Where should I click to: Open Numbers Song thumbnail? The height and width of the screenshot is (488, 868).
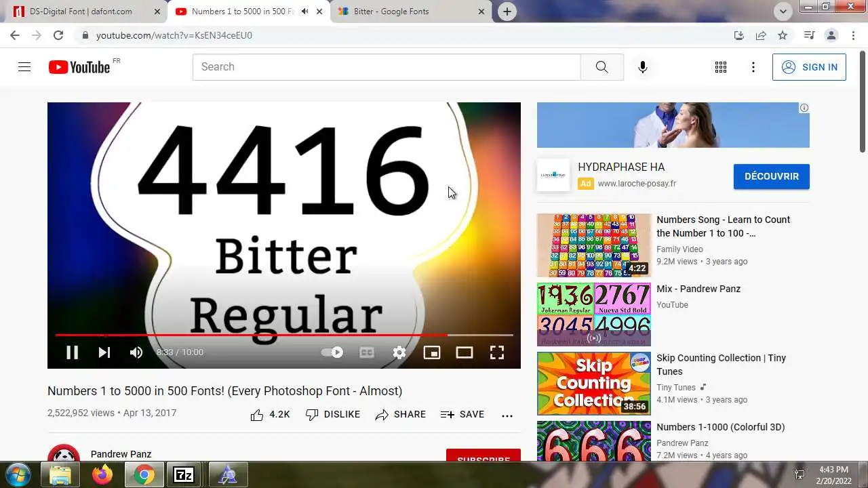[x=594, y=245]
